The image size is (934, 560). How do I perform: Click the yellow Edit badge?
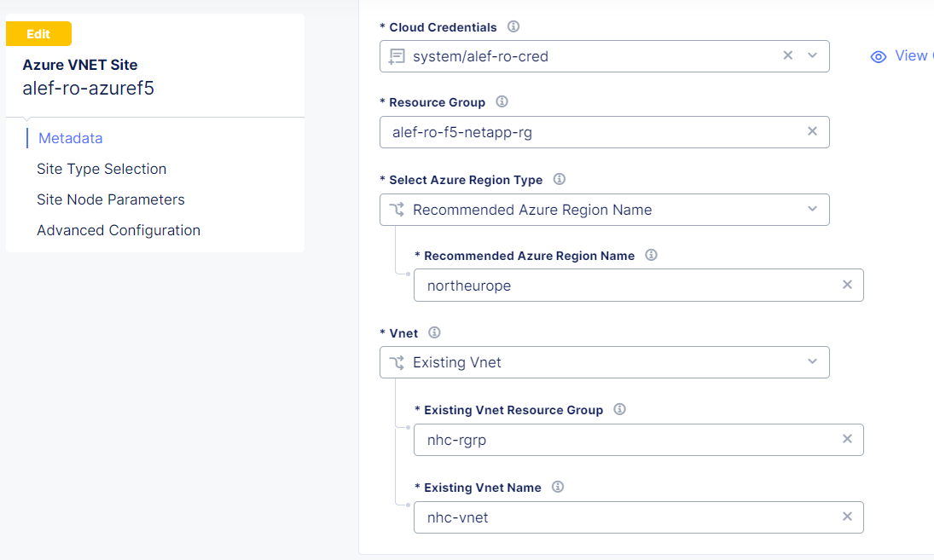pos(38,34)
